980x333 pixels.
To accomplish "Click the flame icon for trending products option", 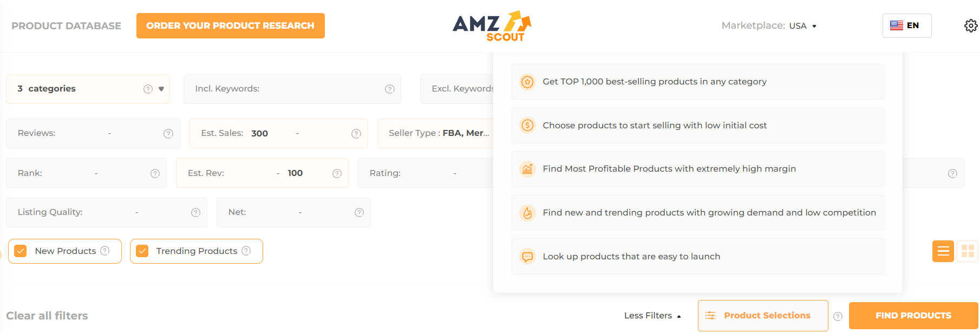I will click(527, 213).
